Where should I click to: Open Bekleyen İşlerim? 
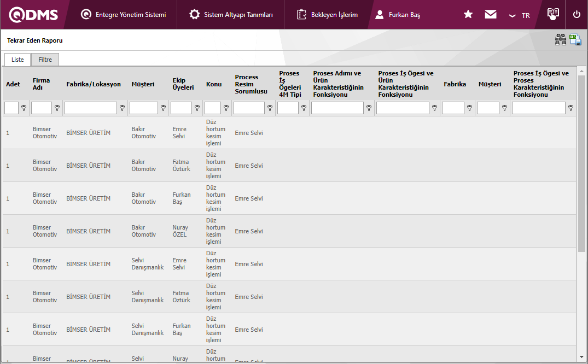pyautogui.click(x=328, y=15)
